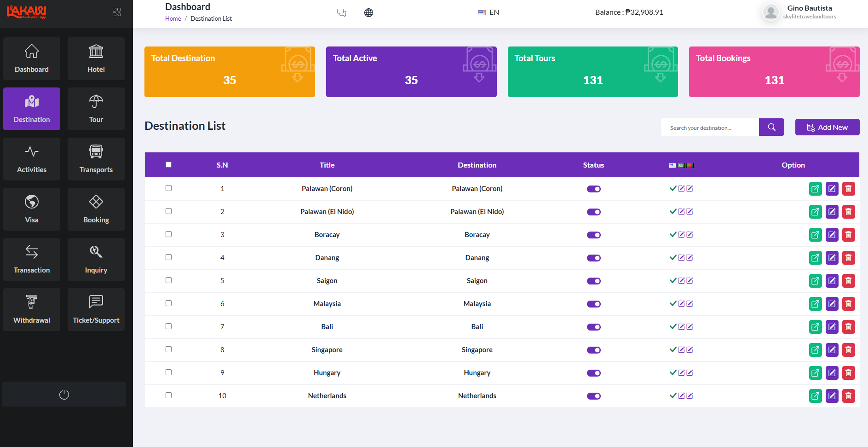868x447 pixels.
Task: Toggle status switch for Boracay
Action: [x=593, y=235]
